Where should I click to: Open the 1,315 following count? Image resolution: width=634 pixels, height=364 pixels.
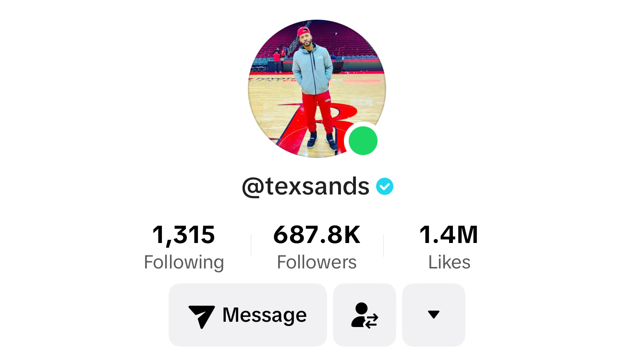coord(183,235)
